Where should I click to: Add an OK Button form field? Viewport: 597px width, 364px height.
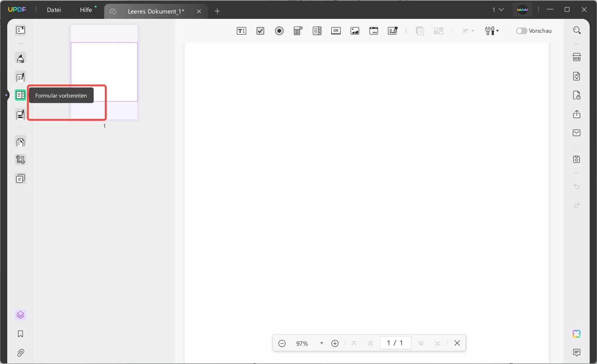pyautogui.click(x=336, y=31)
